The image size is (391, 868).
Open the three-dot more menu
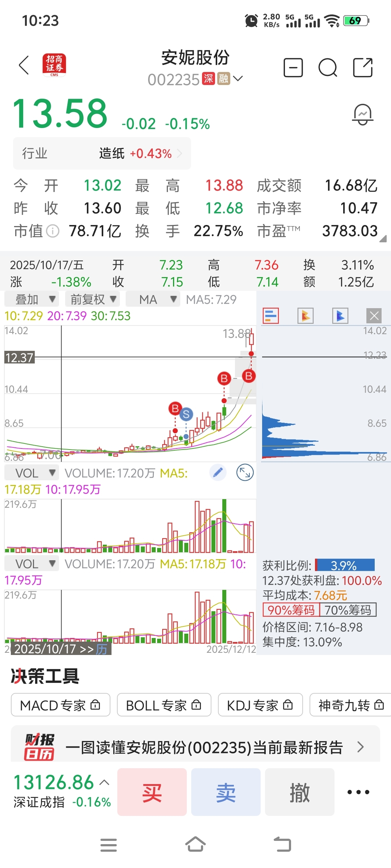(358, 792)
